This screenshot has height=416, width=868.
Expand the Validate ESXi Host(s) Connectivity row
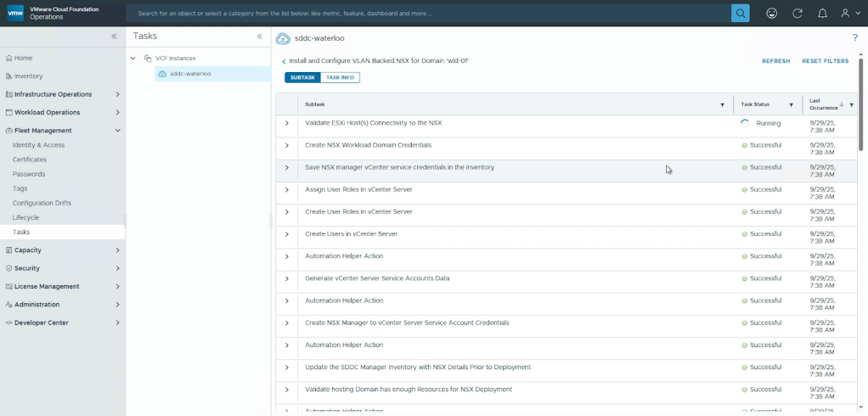pyautogui.click(x=287, y=124)
